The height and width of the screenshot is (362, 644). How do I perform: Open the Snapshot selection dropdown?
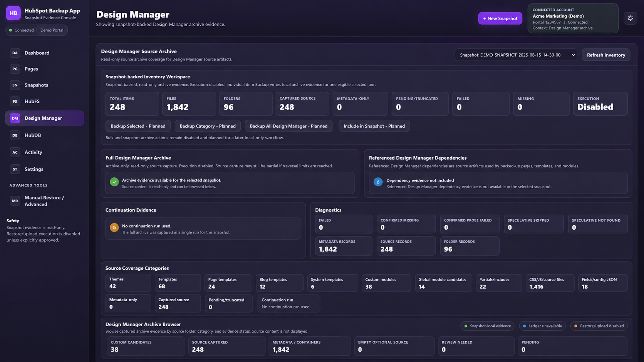(x=516, y=55)
